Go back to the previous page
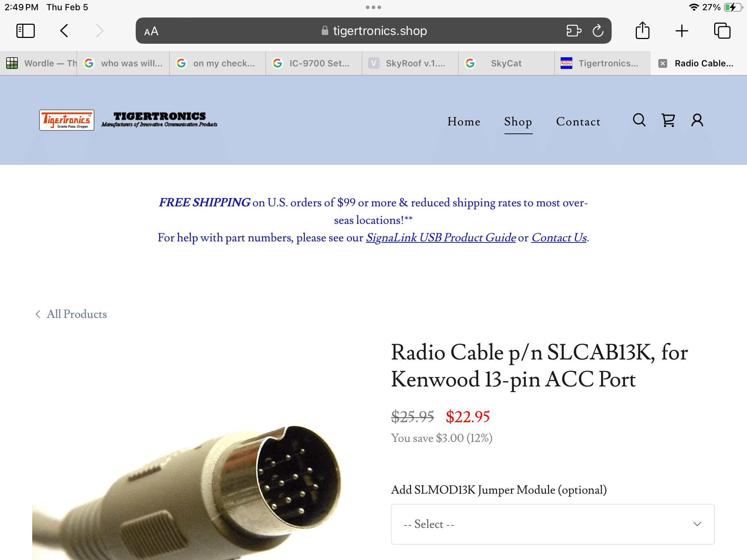 pyautogui.click(x=64, y=31)
